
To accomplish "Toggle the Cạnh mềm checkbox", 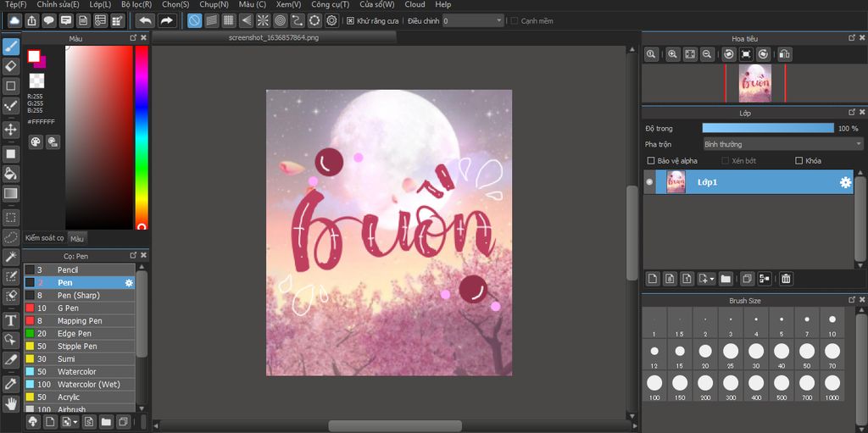I will [x=515, y=21].
